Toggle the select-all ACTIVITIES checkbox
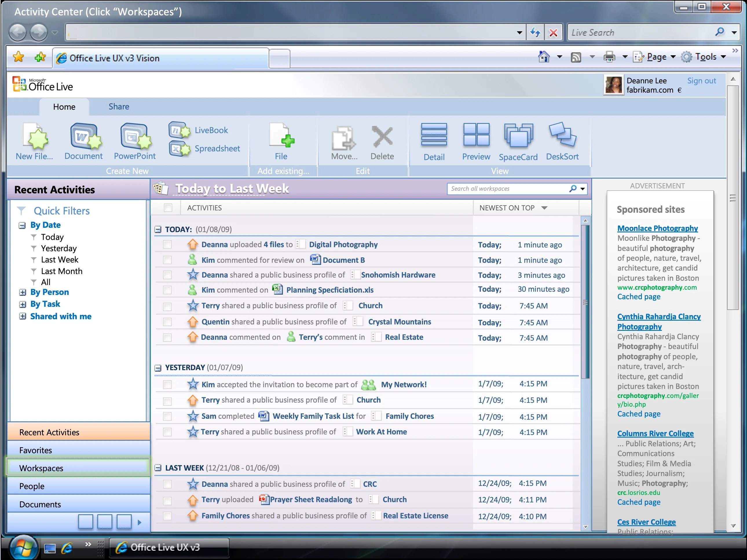Viewport: 747px width, 560px height. click(168, 208)
